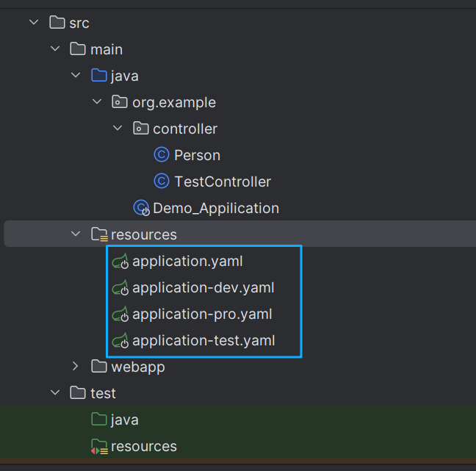Click the src folder icon
Image resolution: width=476 pixels, height=471 pixels.
point(57,23)
